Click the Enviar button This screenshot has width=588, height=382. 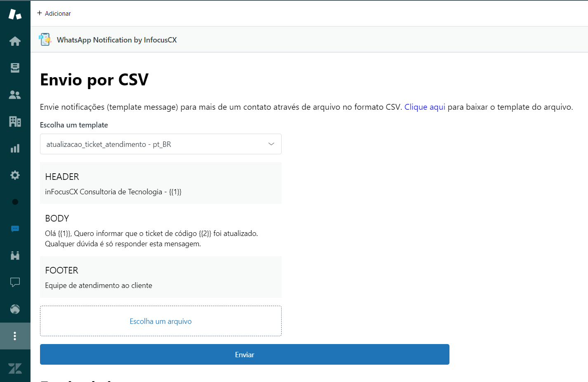(245, 354)
